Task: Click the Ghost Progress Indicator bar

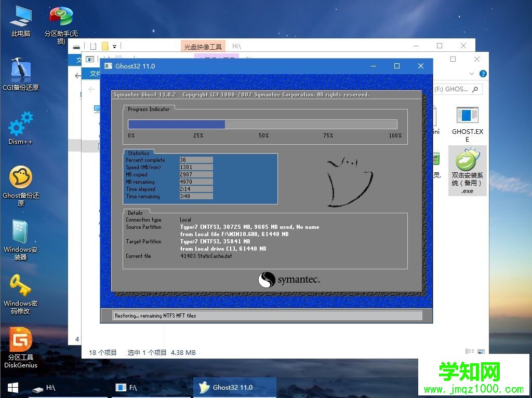Action: [x=262, y=124]
